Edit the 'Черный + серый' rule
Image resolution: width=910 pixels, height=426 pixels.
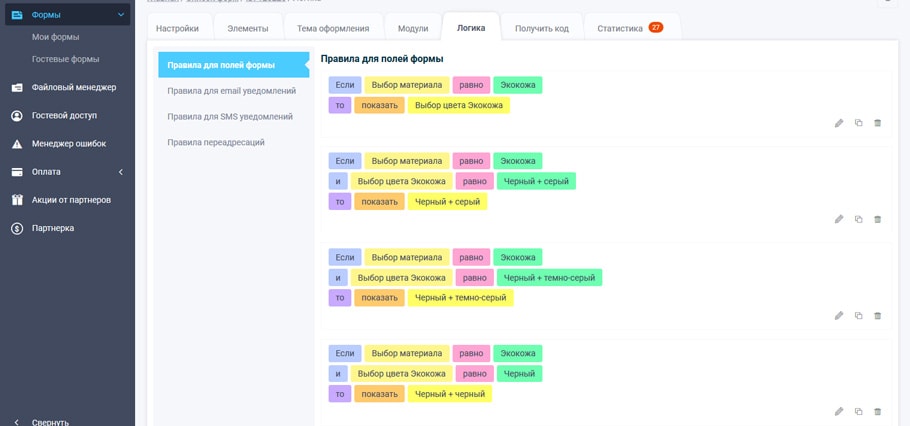839,219
